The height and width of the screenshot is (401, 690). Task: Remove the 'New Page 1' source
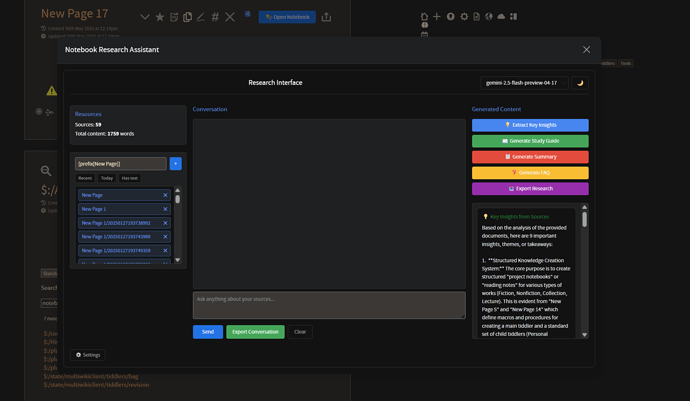click(x=165, y=209)
